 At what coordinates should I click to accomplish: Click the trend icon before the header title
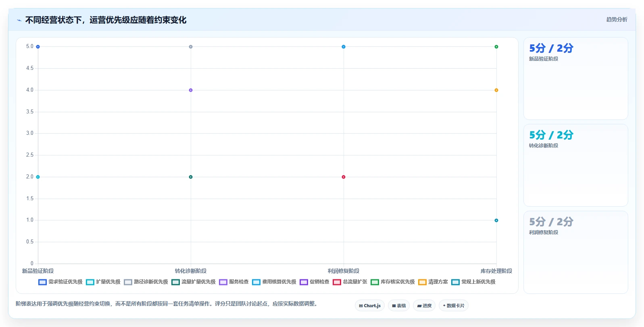point(19,20)
